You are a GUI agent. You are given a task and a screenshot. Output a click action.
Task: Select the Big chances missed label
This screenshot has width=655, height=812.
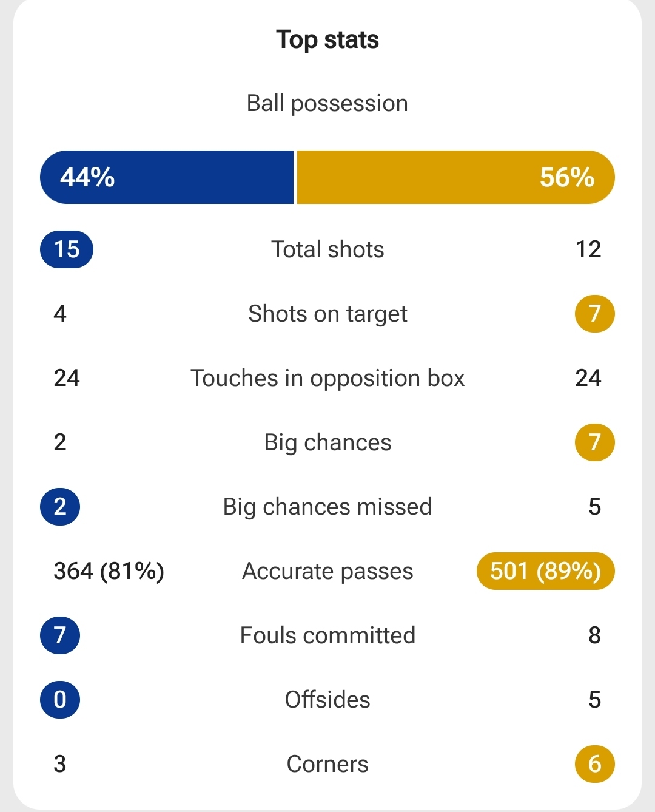tap(327, 507)
